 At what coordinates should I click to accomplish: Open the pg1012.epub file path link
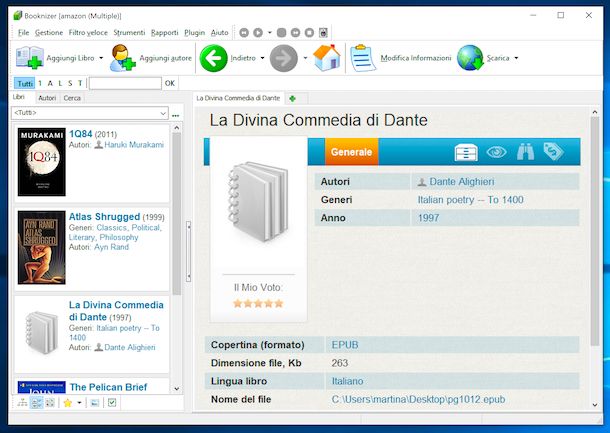418,400
